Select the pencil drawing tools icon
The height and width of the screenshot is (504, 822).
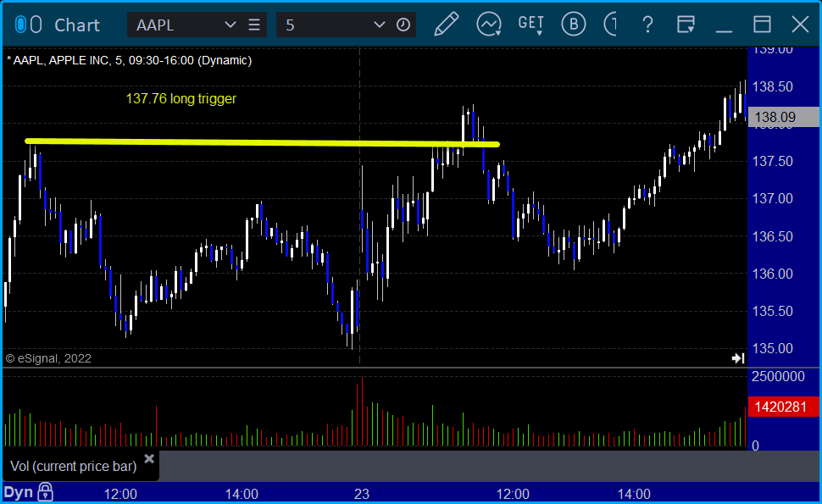446,24
